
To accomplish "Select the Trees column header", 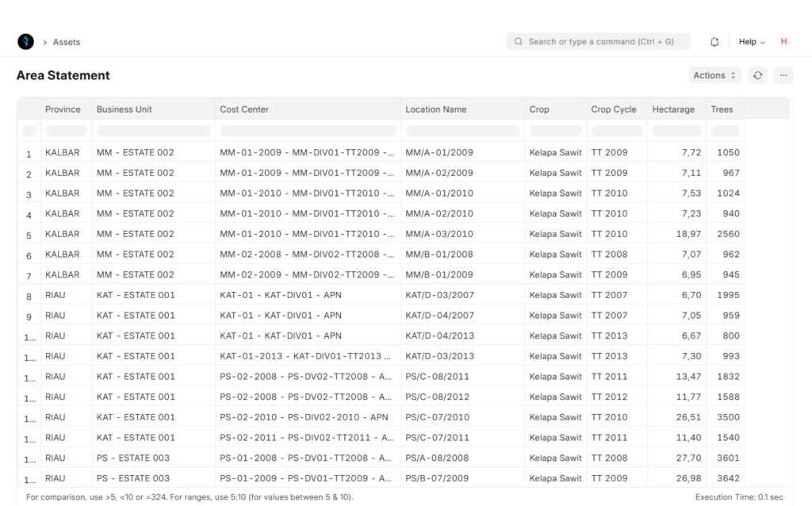I will click(722, 109).
